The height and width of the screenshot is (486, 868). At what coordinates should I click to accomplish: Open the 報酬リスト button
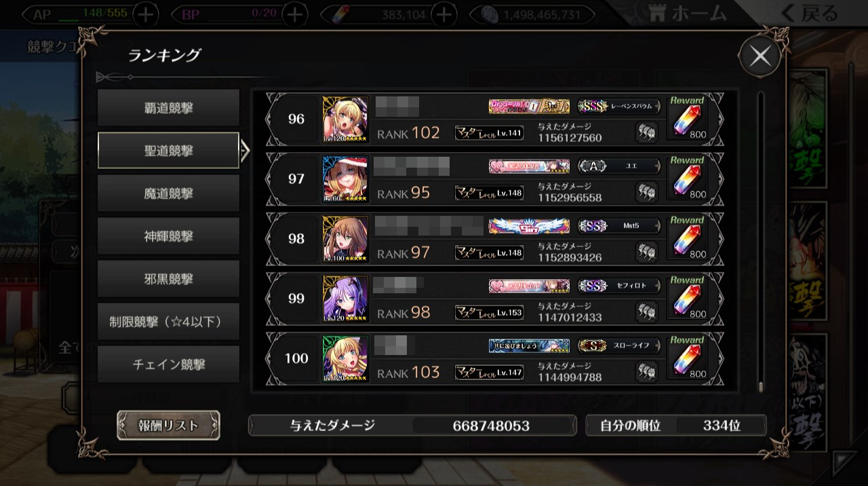click(168, 426)
